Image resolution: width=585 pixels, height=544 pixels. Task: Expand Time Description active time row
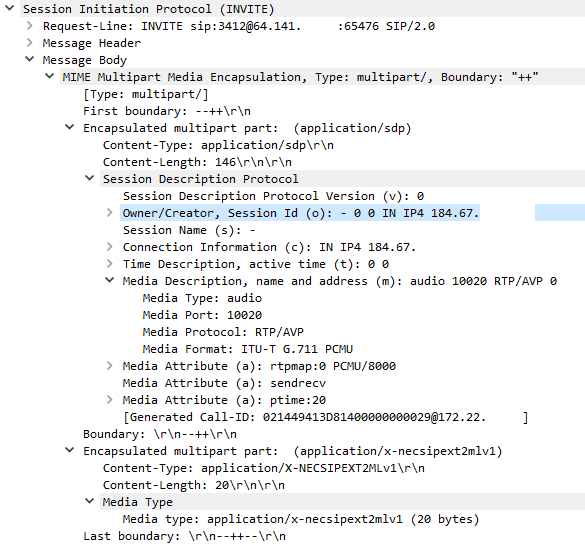pyautogui.click(x=109, y=264)
